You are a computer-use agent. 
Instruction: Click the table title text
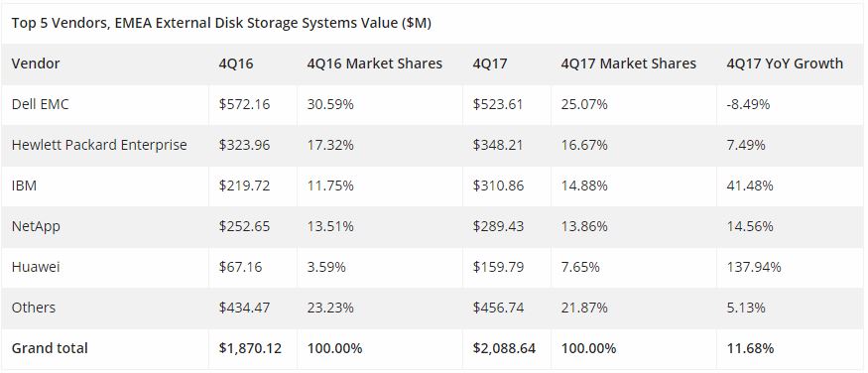221,23
